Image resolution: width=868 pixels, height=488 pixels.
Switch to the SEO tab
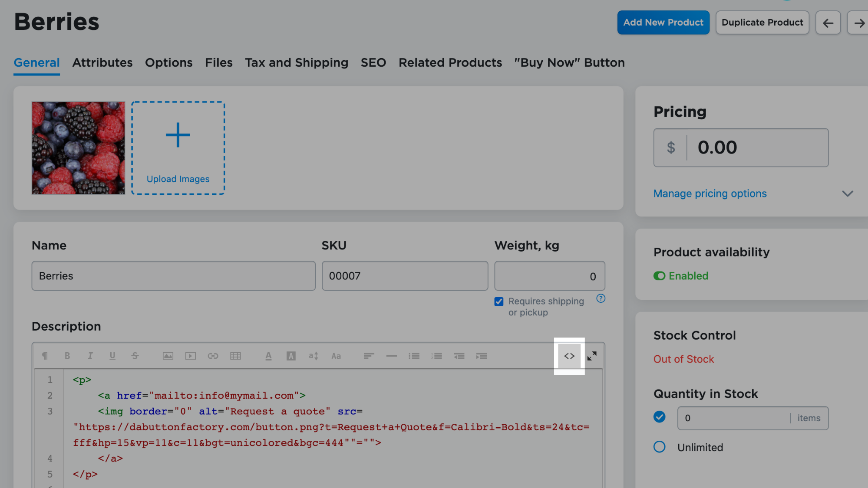pyautogui.click(x=373, y=63)
